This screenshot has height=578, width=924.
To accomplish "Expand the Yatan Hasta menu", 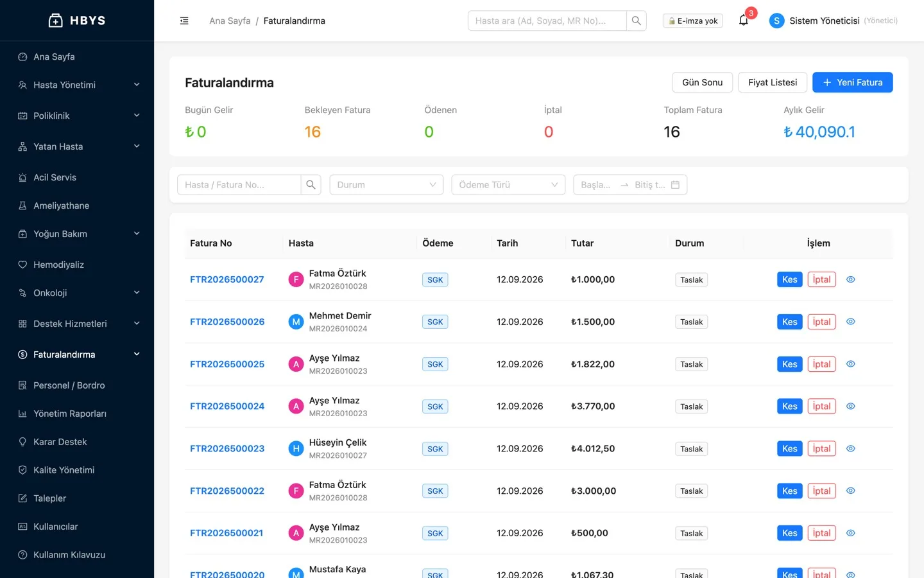I will [x=77, y=146].
